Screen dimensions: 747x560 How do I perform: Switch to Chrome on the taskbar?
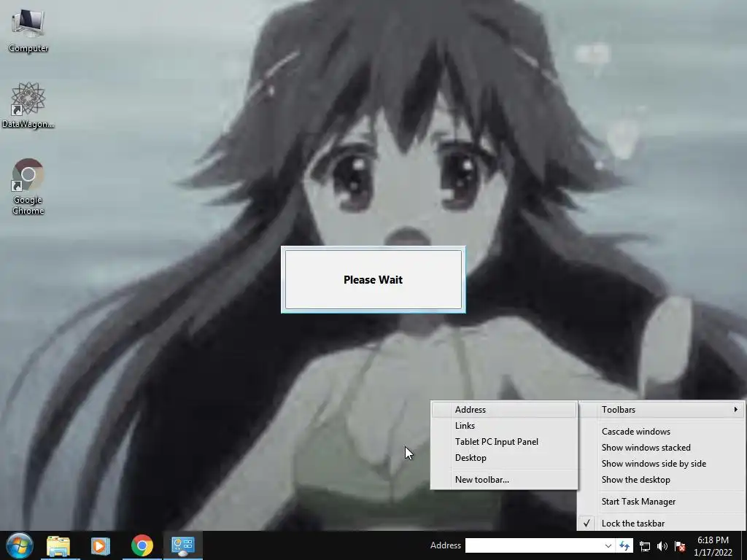coord(142,545)
